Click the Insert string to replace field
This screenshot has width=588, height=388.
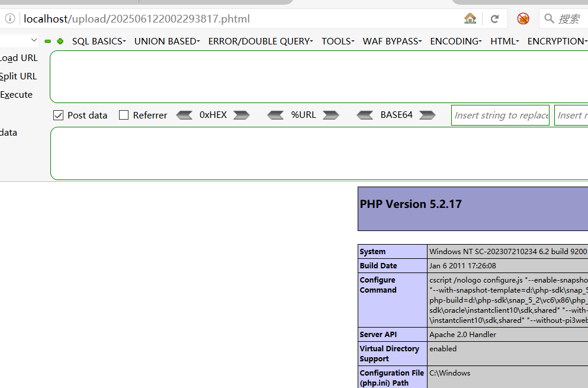500,115
